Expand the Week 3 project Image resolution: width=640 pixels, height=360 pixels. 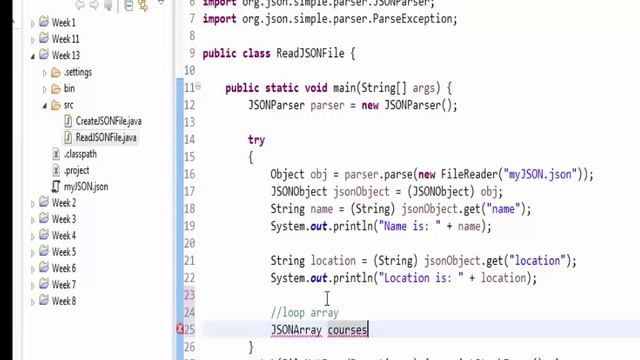[33, 220]
